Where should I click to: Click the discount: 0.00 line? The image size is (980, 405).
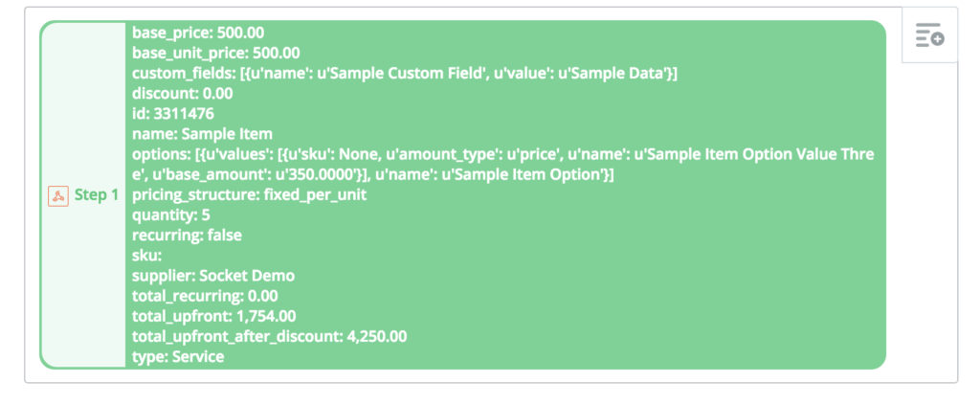click(x=183, y=94)
